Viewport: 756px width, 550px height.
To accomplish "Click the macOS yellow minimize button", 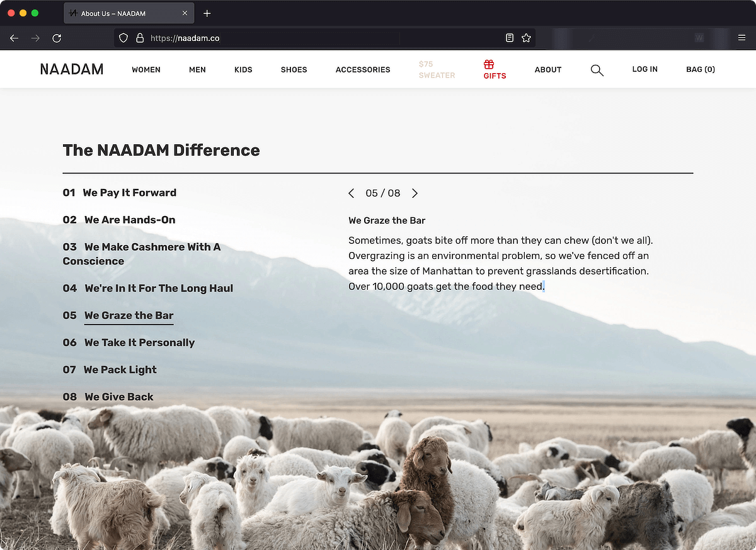I will click(x=23, y=13).
